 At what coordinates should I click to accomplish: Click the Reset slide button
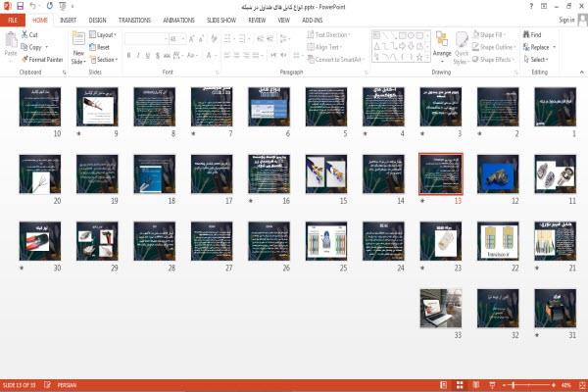click(x=99, y=47)
